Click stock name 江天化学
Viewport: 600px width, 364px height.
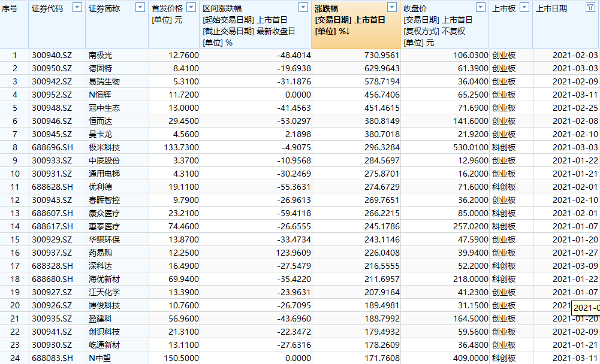[x=104, y=293]
